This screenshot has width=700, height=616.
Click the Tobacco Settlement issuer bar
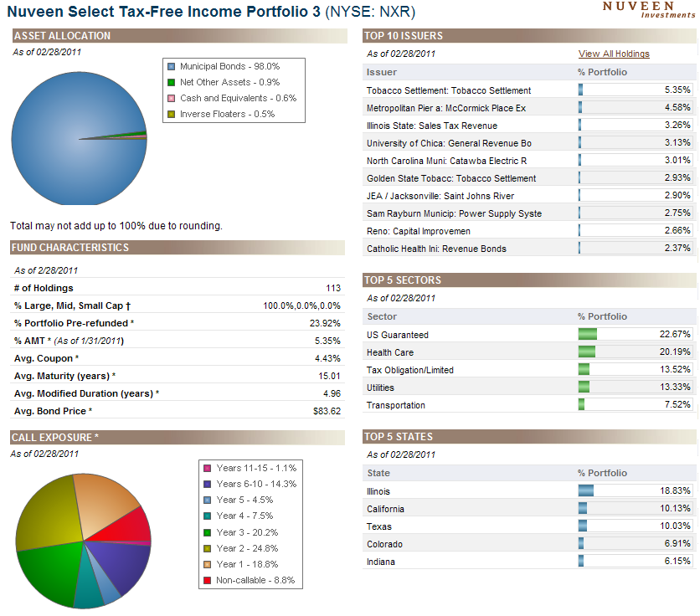point(579,90)
